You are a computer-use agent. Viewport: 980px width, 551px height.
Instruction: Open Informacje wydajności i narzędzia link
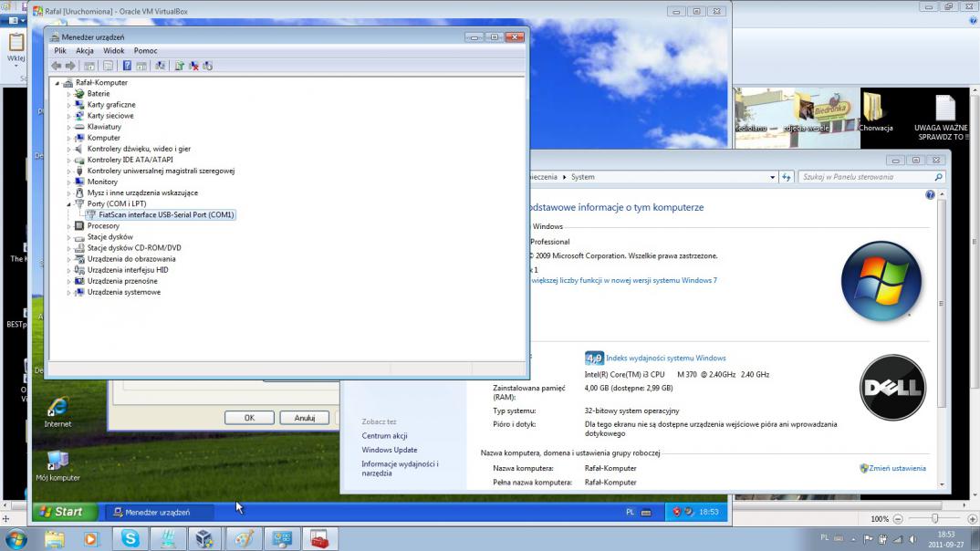click(x=400, y=469)
